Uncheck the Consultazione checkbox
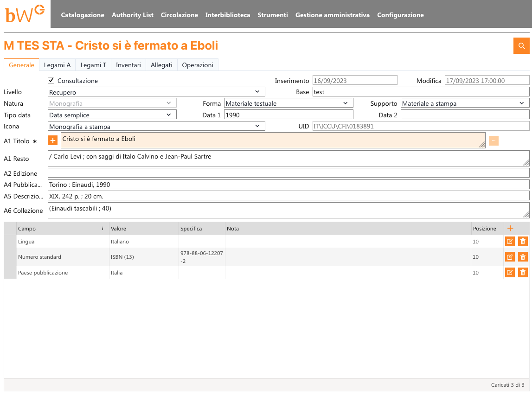 51,80
